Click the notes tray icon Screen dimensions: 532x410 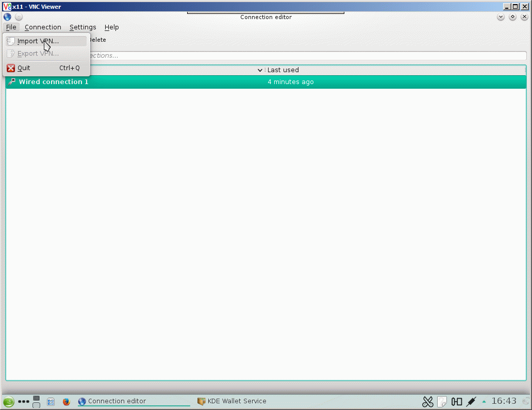click(x=442, y=402)
